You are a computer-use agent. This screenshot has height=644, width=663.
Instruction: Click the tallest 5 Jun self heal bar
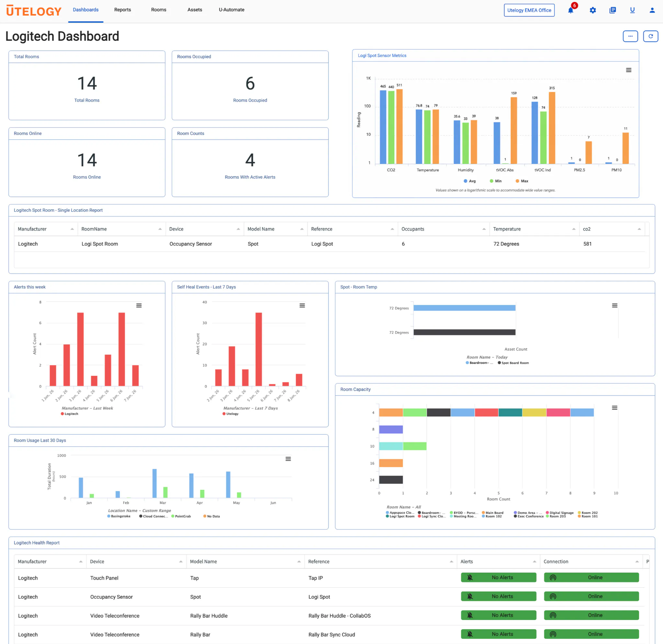coord(259,349)
